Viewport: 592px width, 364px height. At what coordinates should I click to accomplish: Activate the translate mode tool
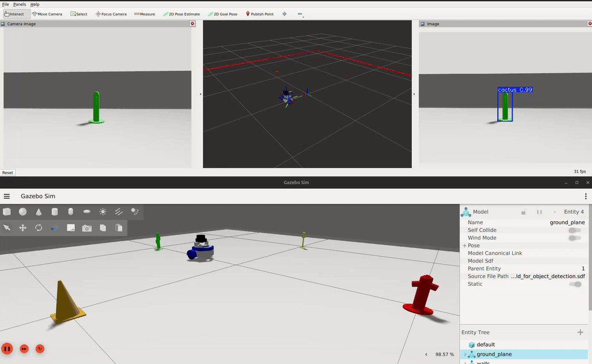point(23,228)
